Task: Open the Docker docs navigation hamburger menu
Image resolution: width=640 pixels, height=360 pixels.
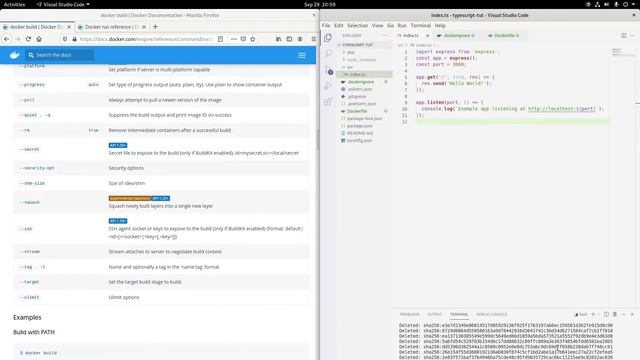Action: (x=302, y=55)
